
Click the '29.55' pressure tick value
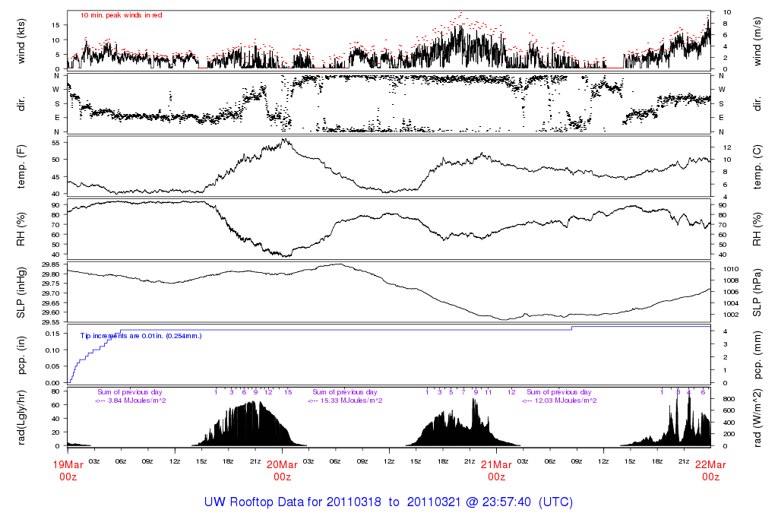coord(51,322)
